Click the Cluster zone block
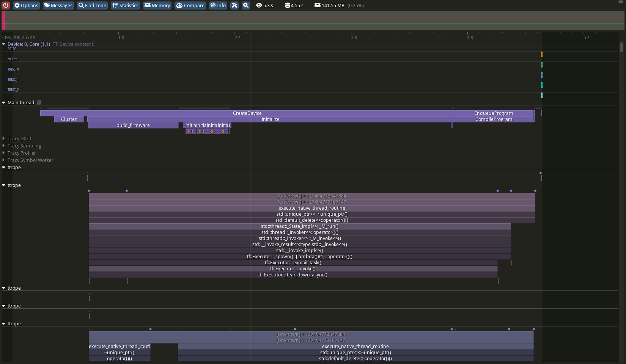This screenshot has height=364, width=626. pos(69,119)
